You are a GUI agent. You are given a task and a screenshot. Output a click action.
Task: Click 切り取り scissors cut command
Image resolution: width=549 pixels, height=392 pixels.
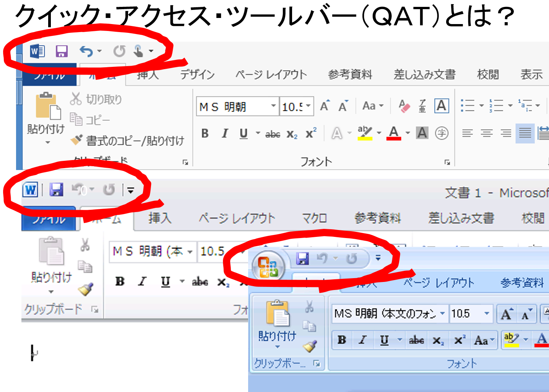(96, 99)
